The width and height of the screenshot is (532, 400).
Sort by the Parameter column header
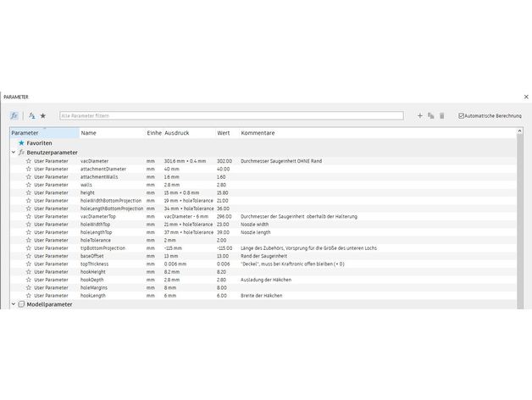[x=25, y=133]
